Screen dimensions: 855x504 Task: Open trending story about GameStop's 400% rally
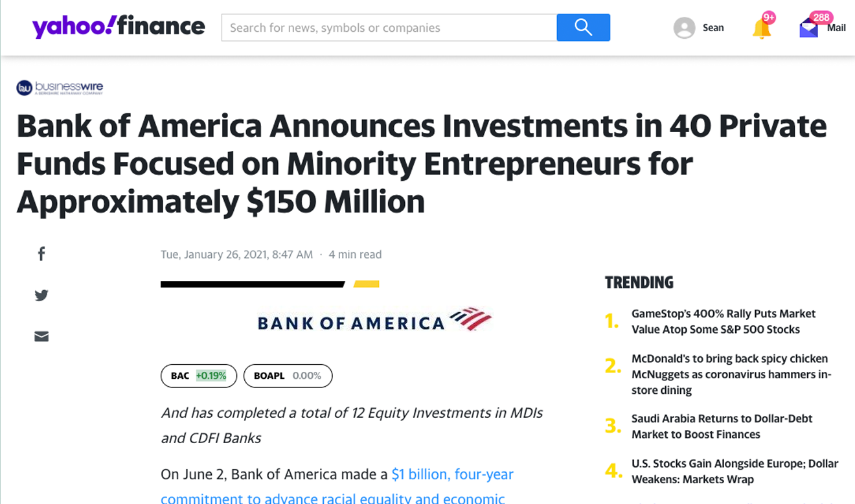pyautogui.click(x=723, y=321)
